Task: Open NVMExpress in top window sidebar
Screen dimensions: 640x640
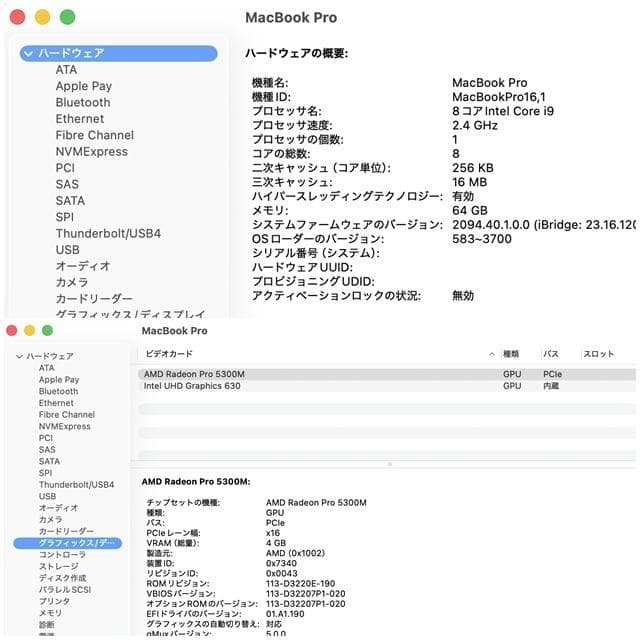Action: coord(91,151)
